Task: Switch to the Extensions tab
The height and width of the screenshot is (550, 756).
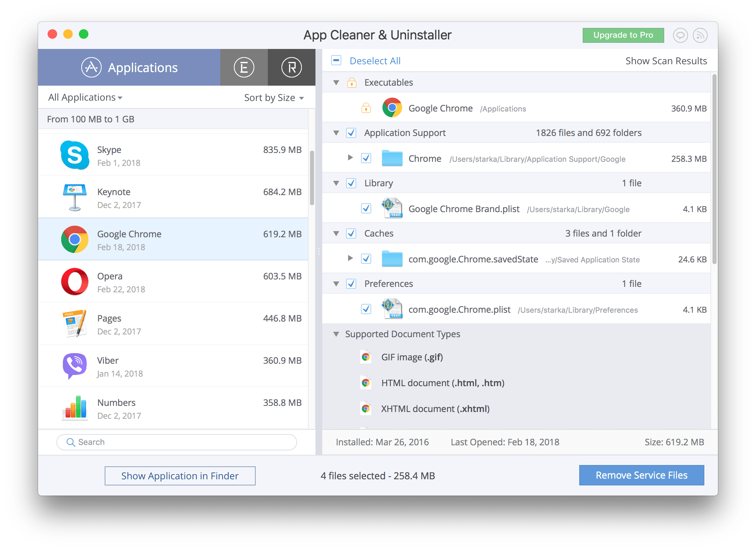Action: tap(244, 67)
